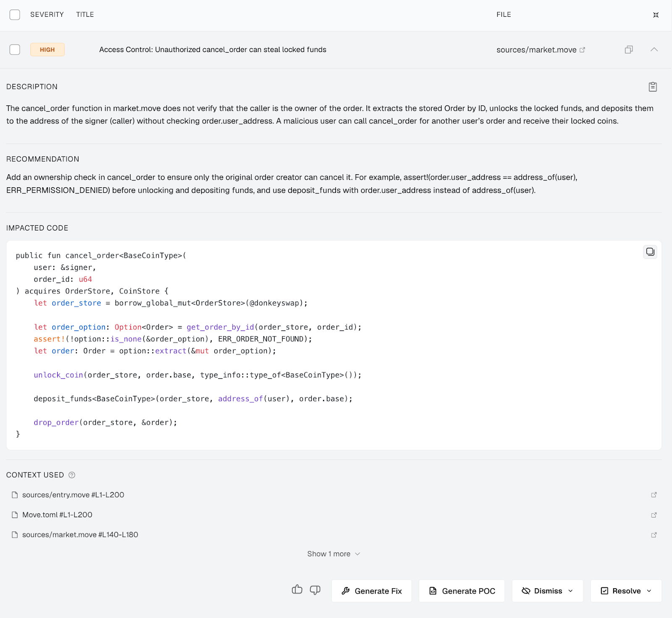672x618 pixels.
Task: Click code line with unlock_coin call
Action: [197, 375]
